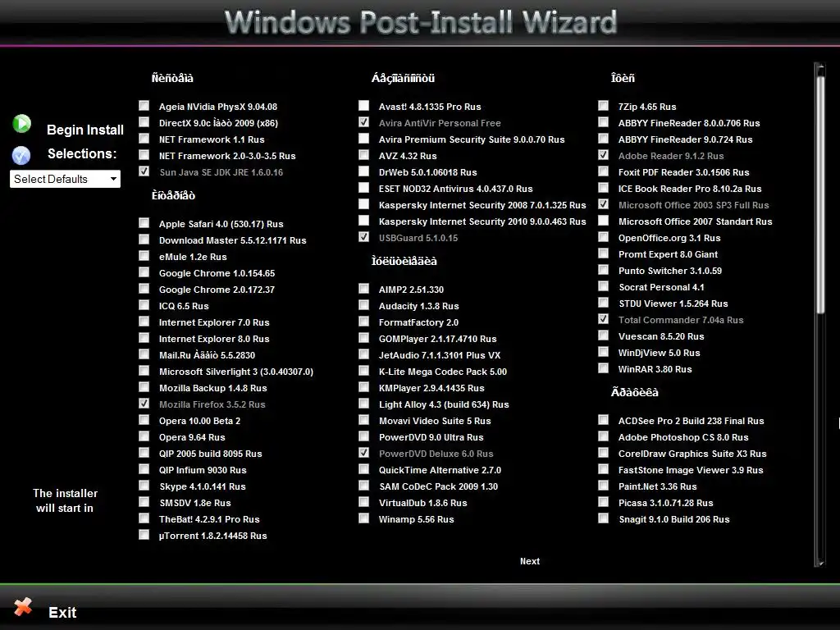Image resolution: width=840 pixels, height=630 pixels.
Task: Uncheck Mozilla Firefox 3.5.2 Rus
Action: [x=144, y=404]
